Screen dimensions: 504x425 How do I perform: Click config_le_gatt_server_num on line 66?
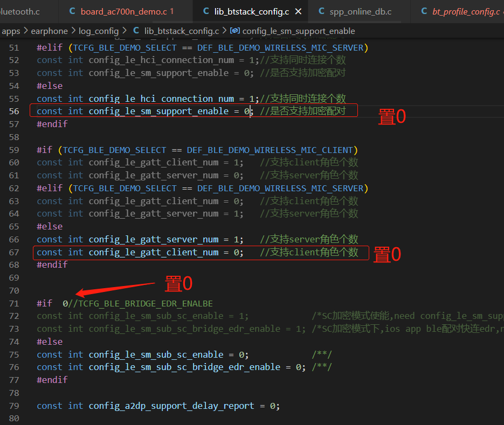coord(154,239)
